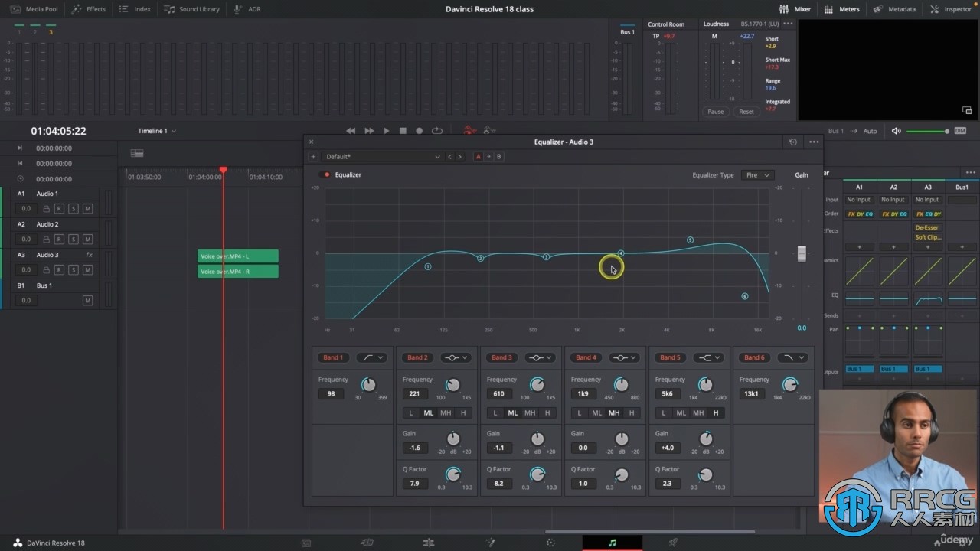Toggle Band 1 on or off
The height and width of the screenshot is (551, 980).
point(333,357)
